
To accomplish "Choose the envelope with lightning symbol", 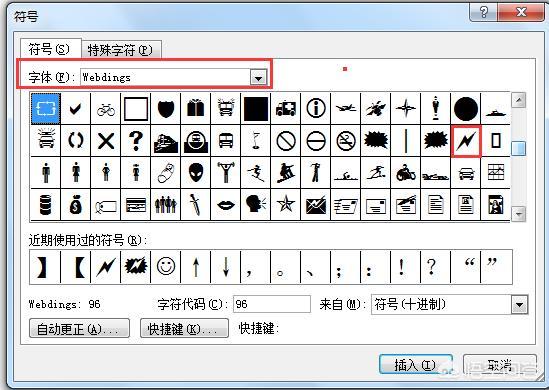I will (316, 205).
